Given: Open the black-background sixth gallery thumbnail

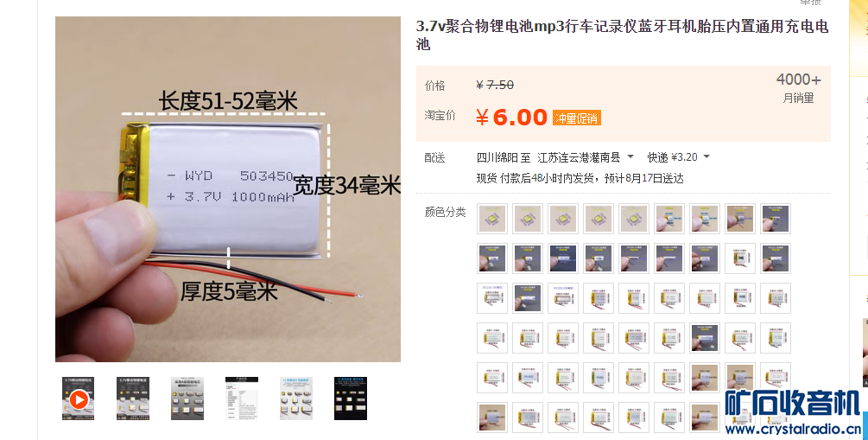Looking at the screenshot, I should point(351,399).
